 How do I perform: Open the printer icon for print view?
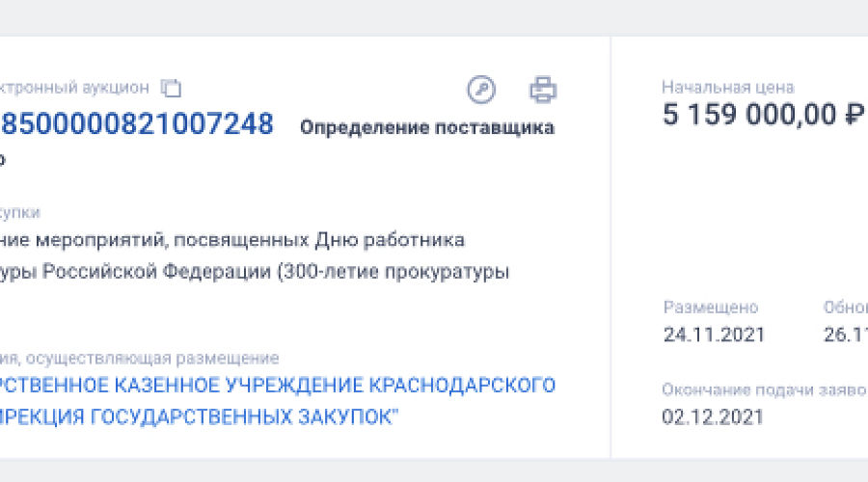(x=543, y=90)
